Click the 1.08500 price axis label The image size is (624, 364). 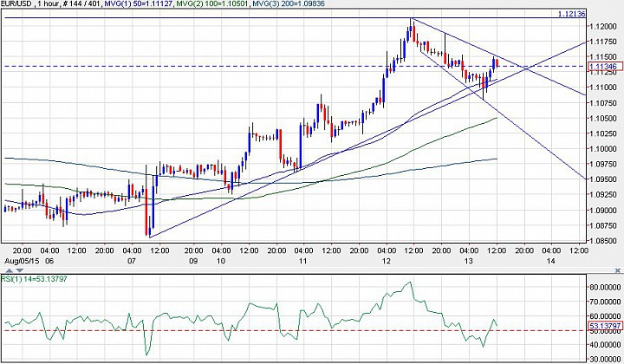(603, 241)
